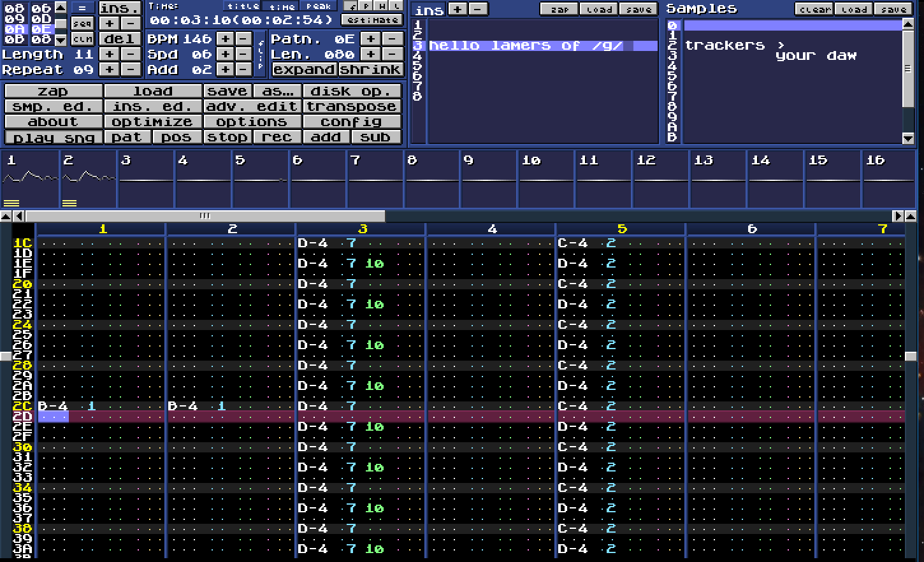Load an instrument via ins panel load
The height and width of the screenshot is (562, 924).
coord(599,9)
